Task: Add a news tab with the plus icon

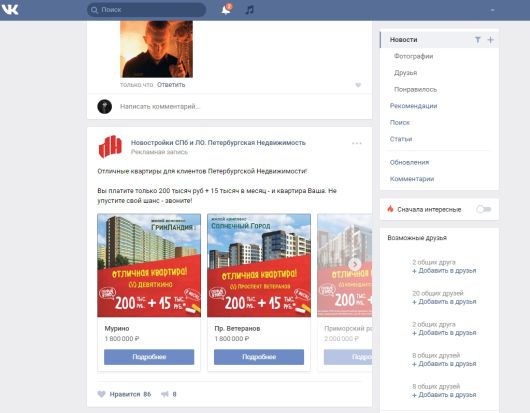Action: [490, 40]
